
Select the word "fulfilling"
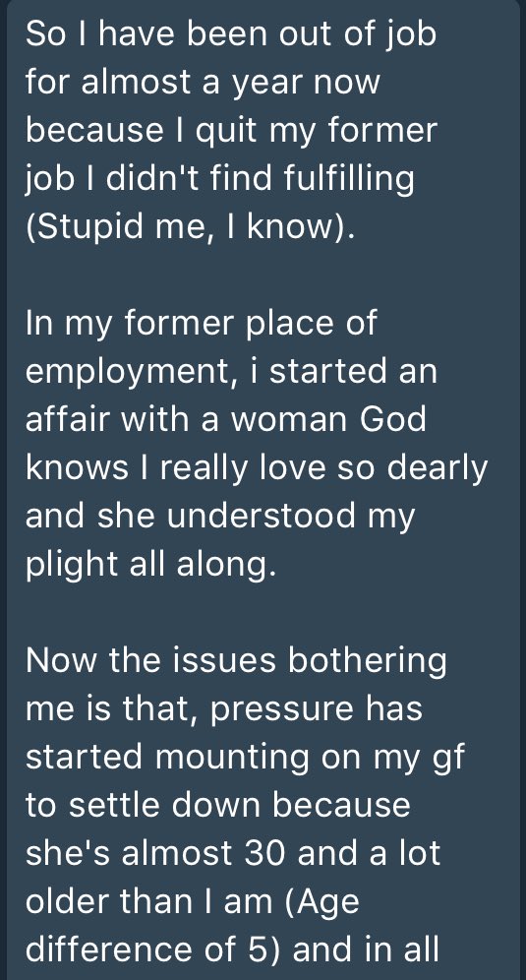(x=349, y=179)
